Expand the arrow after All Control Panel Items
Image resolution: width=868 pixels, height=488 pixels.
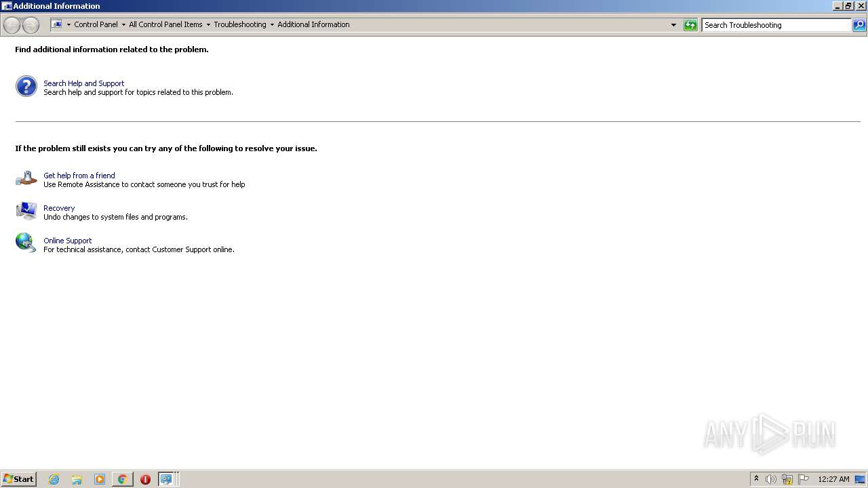(208, 25)
